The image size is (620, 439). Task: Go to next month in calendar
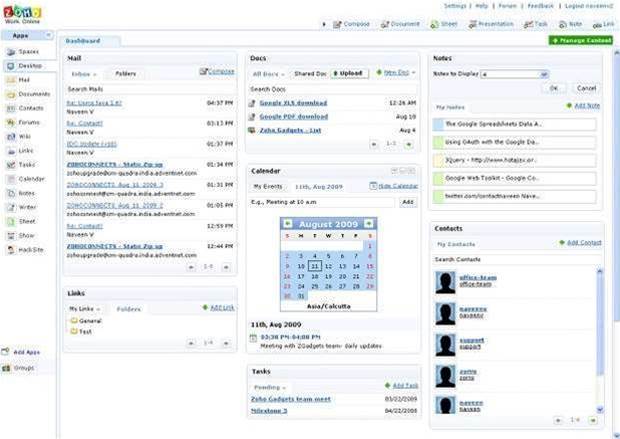369,224
